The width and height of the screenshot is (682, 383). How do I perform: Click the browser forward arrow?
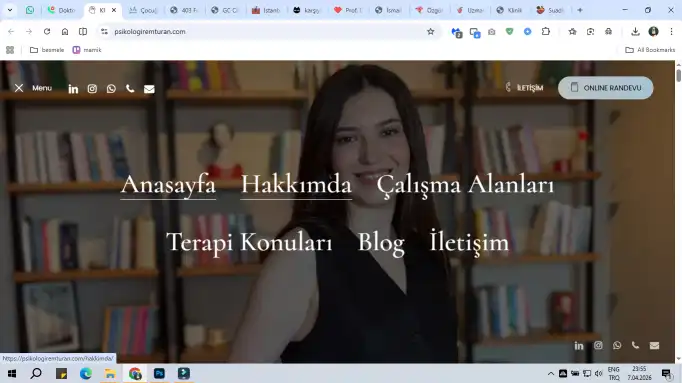point(29,31)
